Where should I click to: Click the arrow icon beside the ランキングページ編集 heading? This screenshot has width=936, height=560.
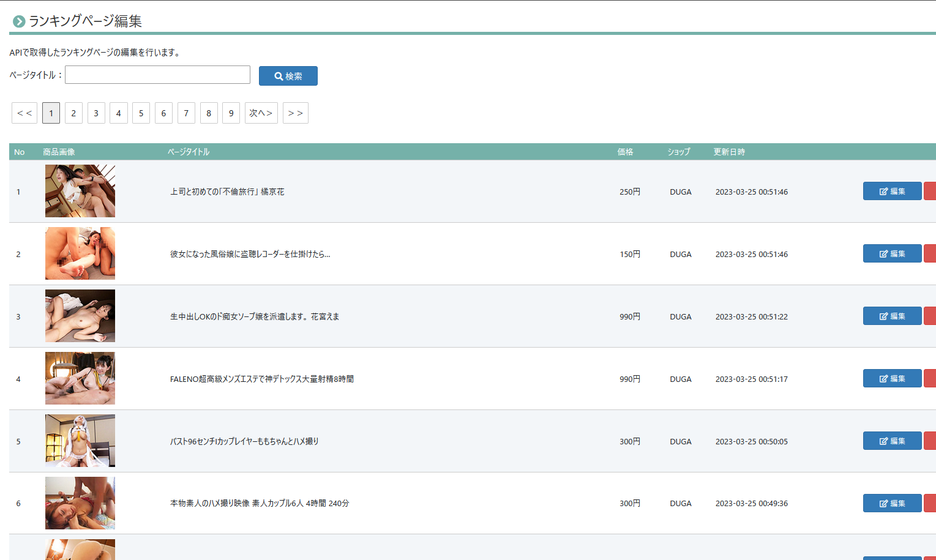pos(19,21)
